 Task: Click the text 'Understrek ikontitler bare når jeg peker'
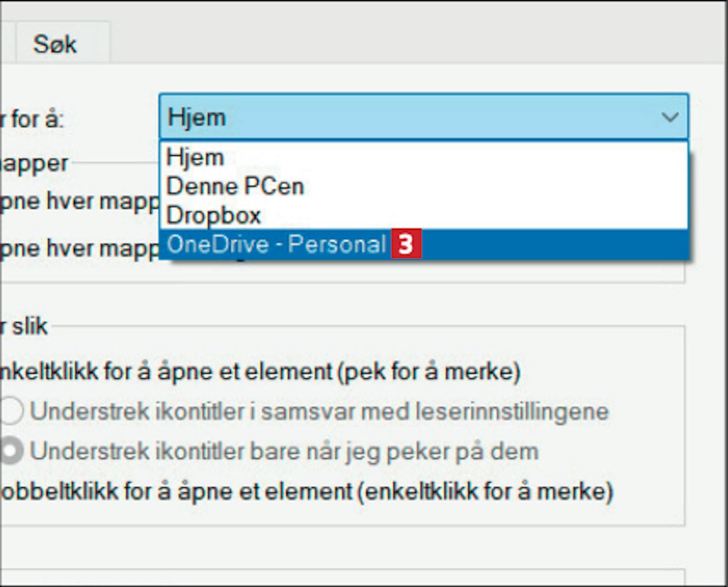coord(257,452)
